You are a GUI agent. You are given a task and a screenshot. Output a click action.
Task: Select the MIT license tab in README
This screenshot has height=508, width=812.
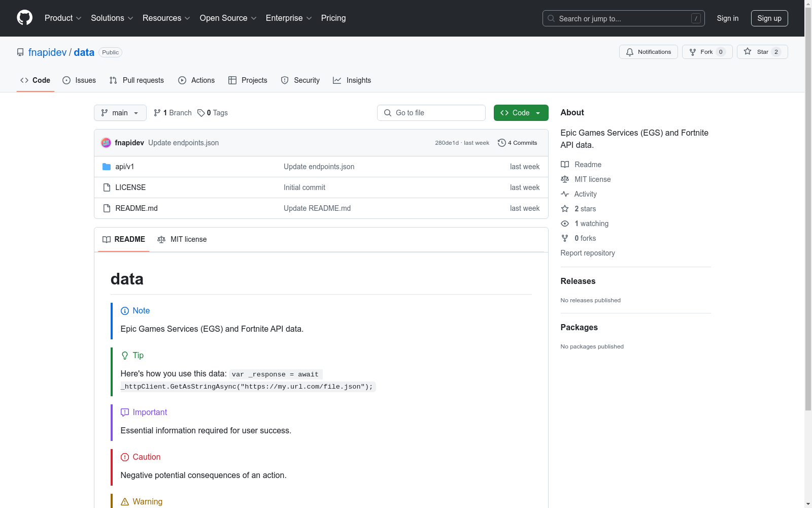[182, 239]
